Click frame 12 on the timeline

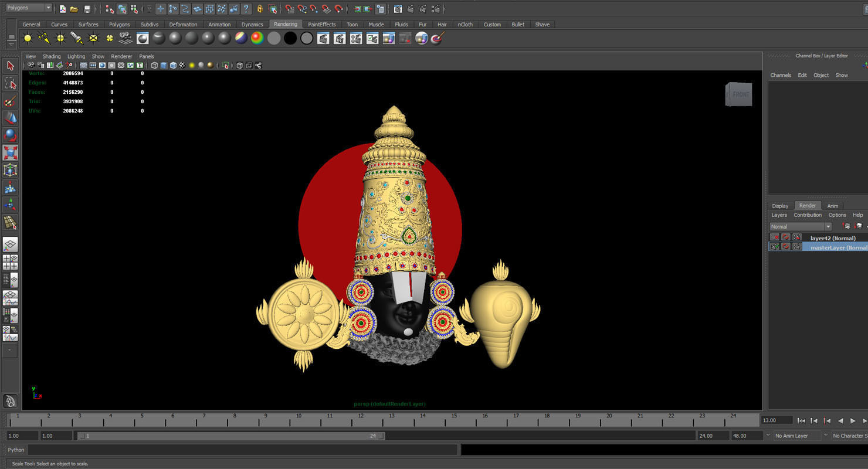pyautogui.click(x=360, y=420)
